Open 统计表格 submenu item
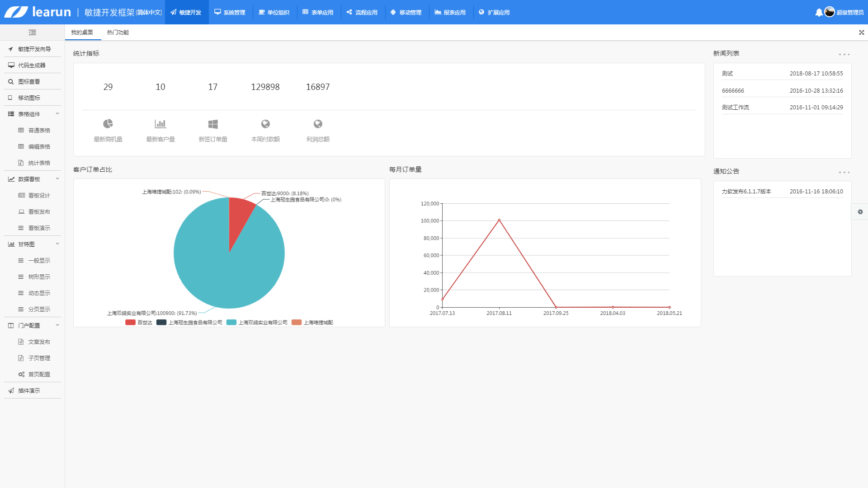This screenshot has height=488, width=868. (34, 163)
